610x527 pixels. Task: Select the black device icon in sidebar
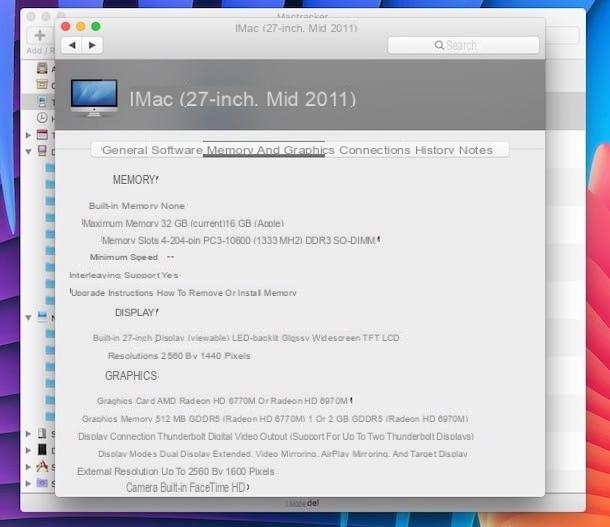point(42,449)
